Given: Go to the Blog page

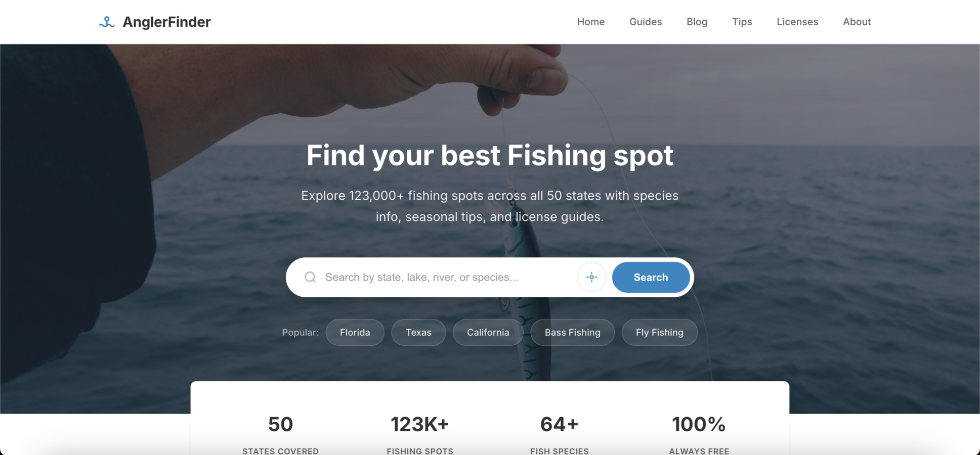Looking at the screenshot, I should [x=697, y=22].
